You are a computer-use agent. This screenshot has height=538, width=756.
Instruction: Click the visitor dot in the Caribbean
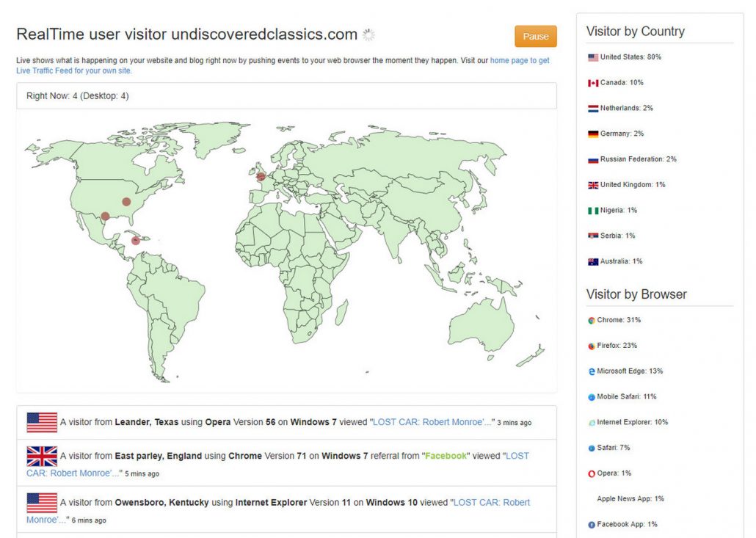coord(135,241)
